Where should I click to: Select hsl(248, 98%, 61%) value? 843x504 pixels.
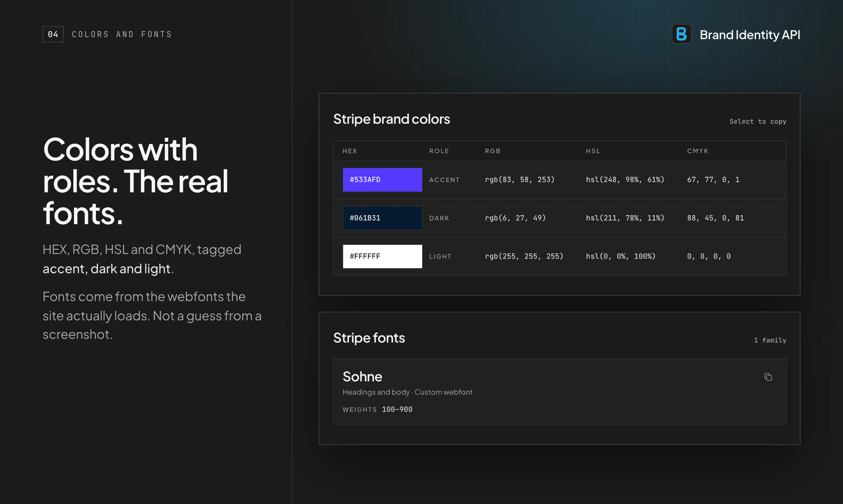click(625, 180)
